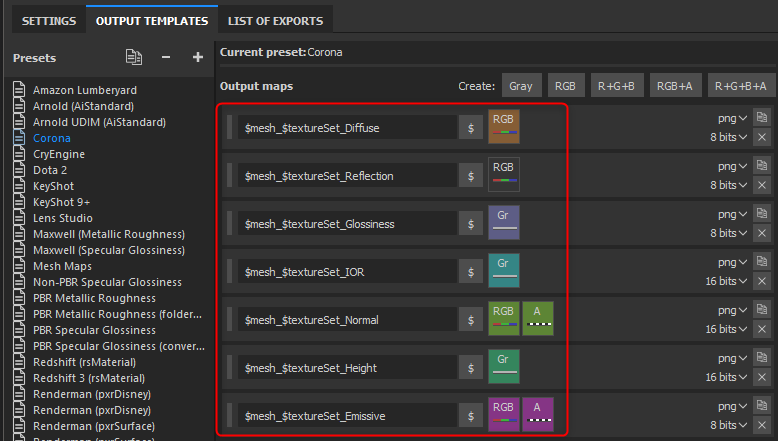The image size is (778, 441).
Task: Select the Diffuse RGB channel swatch
Action: tap(504, 127)
